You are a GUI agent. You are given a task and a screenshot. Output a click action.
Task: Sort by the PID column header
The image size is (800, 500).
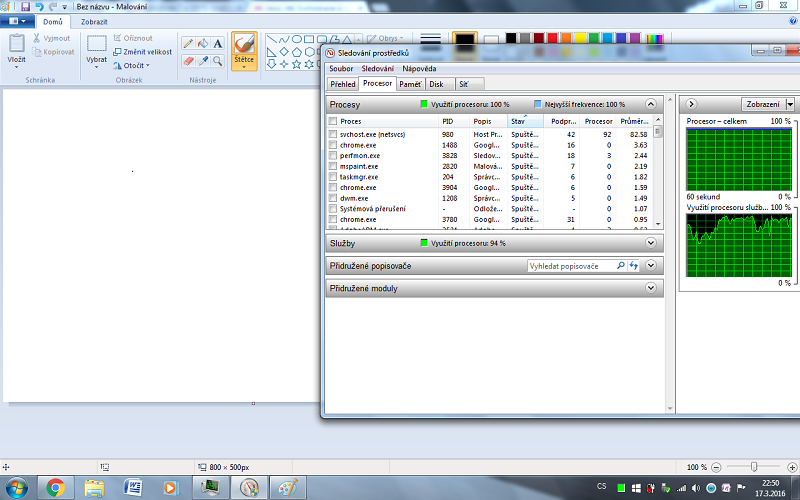[454, 121]
